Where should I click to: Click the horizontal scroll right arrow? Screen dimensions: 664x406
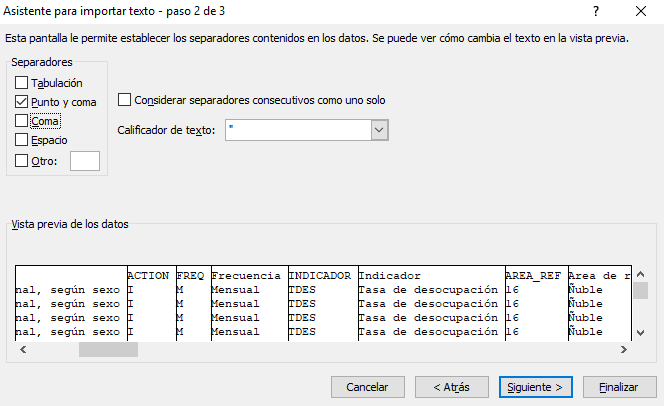tap(624, 350)
